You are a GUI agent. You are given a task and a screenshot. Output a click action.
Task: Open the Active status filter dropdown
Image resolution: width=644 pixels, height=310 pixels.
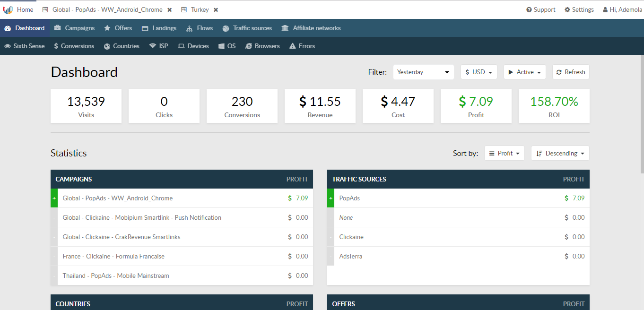(524, 72)
